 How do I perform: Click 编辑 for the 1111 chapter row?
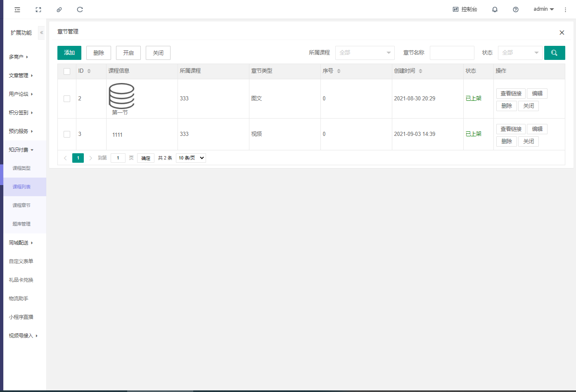pyautogui.click(x=537, y=129)
